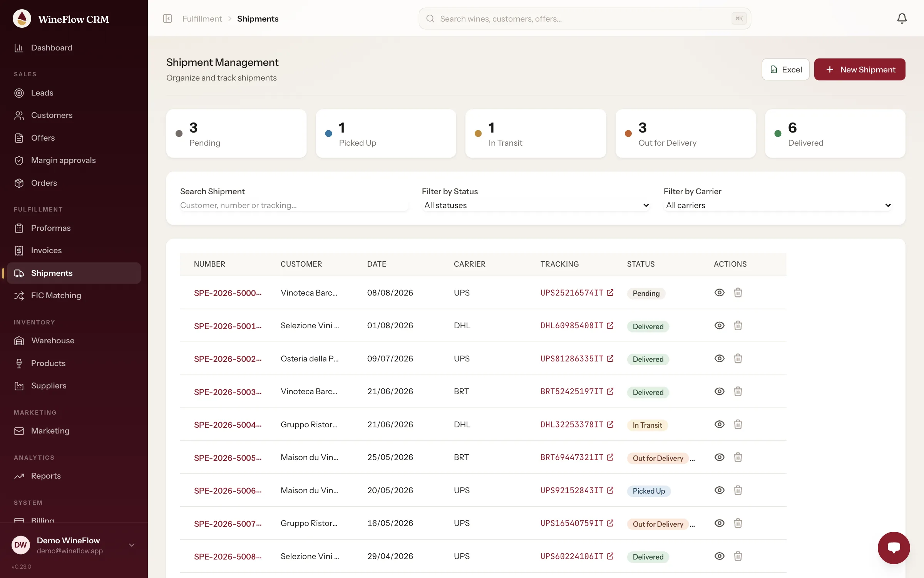Open external link for tracking UPS92152843IT
The height and width of the screenshot is (578, 924).
pyautogui.click(x=610, y=490)
